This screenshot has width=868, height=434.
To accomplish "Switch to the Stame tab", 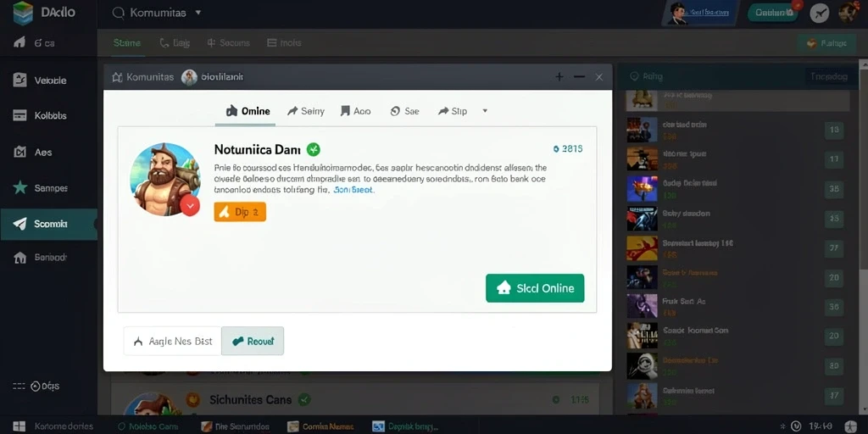I will (127, 42).
